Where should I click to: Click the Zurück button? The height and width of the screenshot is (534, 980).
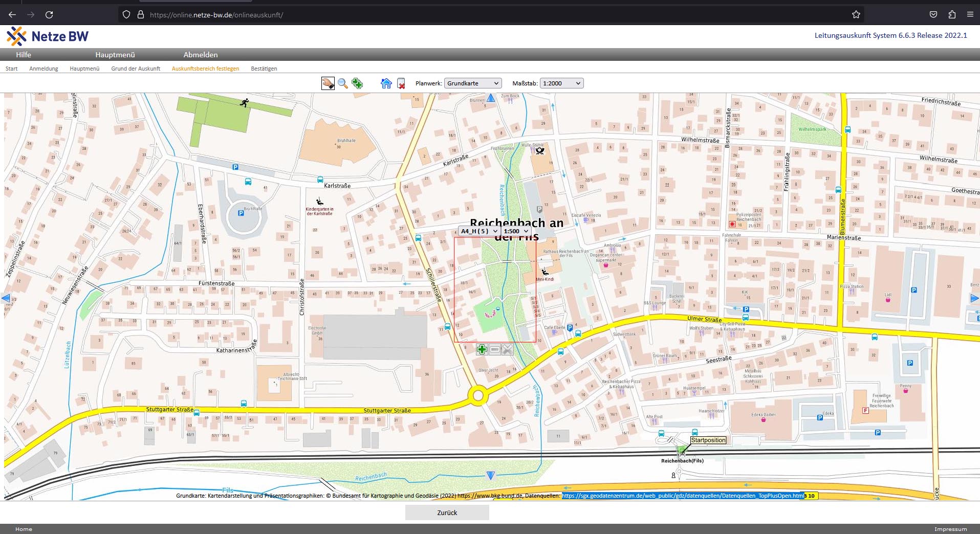(x=447, y=513)
